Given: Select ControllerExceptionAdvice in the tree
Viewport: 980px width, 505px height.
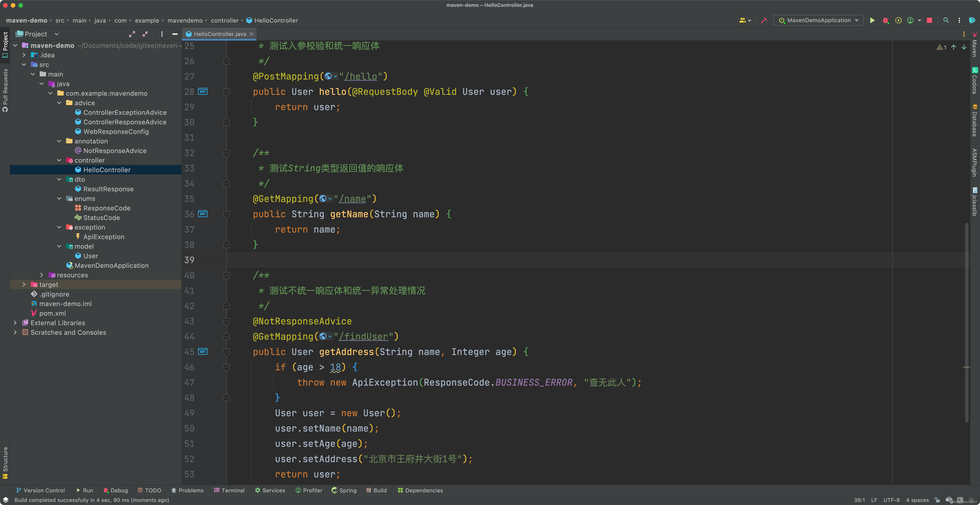Looking at the screenshot, I should (125, 112).
